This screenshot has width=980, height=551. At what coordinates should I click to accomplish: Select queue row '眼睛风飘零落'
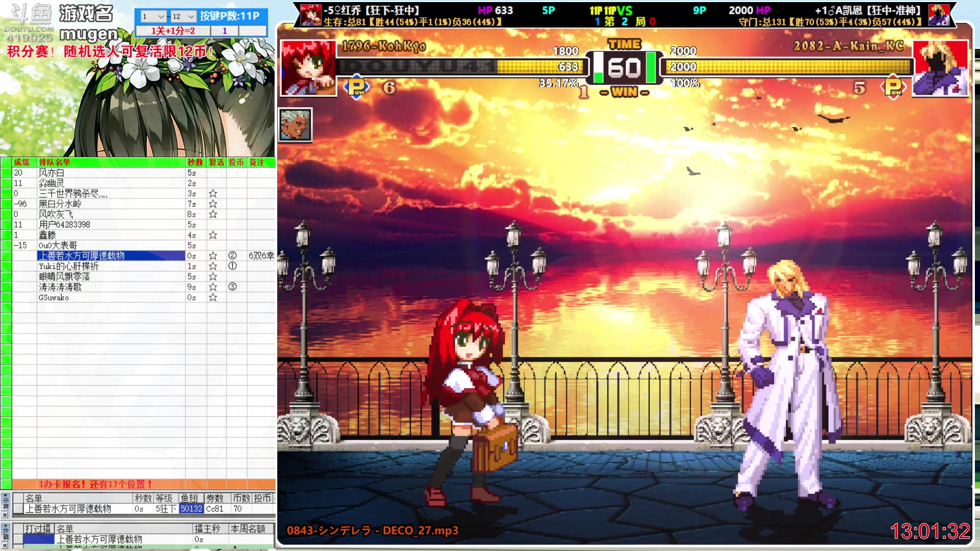(111, 277)
